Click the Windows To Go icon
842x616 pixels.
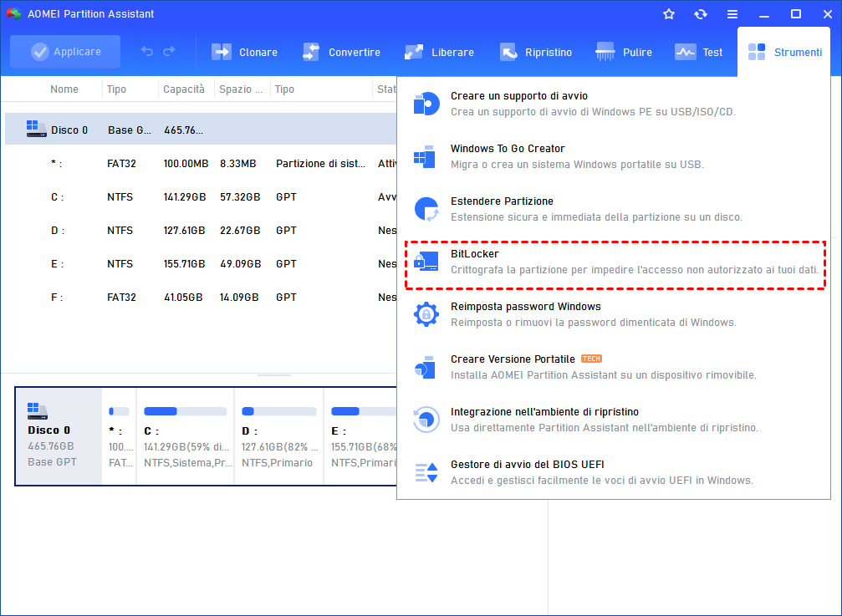coord(425,156)
